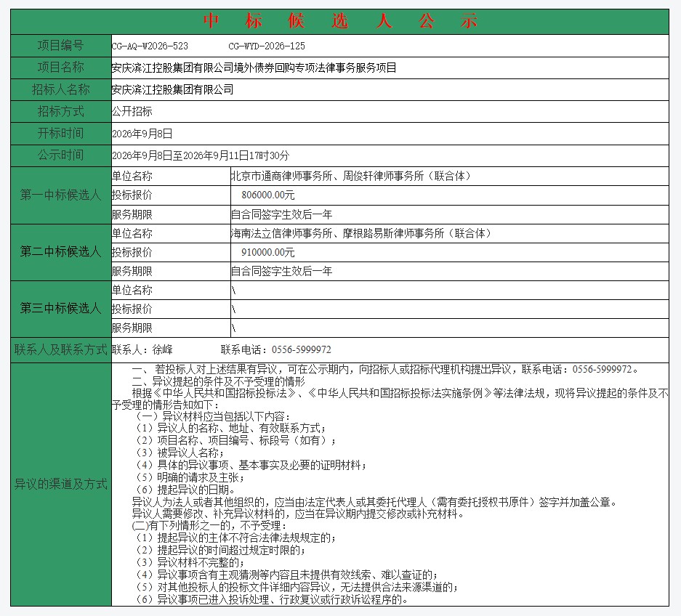Click item （2）提起异议的时间超过规定时限的
The image size is (681, 616).
tap(221, 551)
